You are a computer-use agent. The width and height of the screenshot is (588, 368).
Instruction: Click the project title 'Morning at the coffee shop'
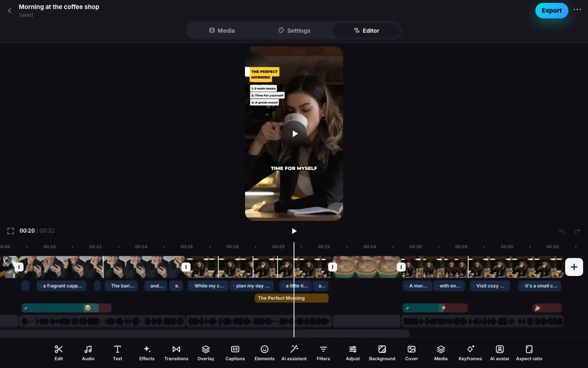point(59,7)
